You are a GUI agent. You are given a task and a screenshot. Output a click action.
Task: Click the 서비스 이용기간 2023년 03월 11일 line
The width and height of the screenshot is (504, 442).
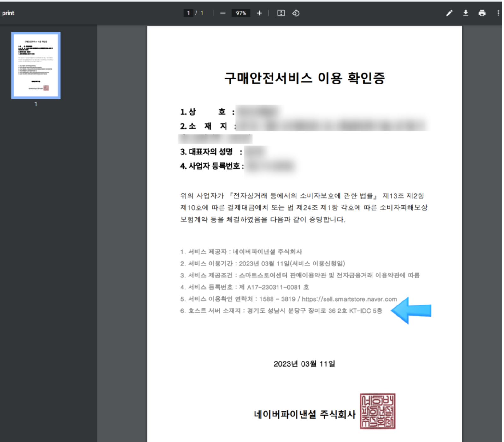coord(263,264)
